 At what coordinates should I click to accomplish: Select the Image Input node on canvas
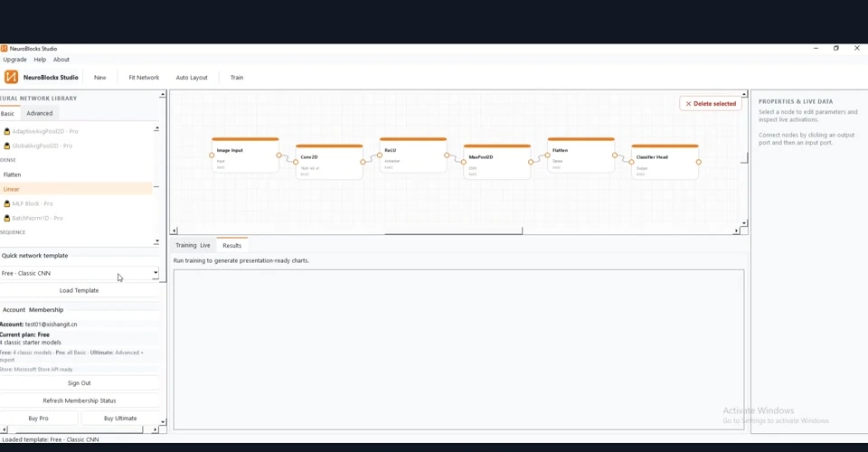[x=245, y=155]
